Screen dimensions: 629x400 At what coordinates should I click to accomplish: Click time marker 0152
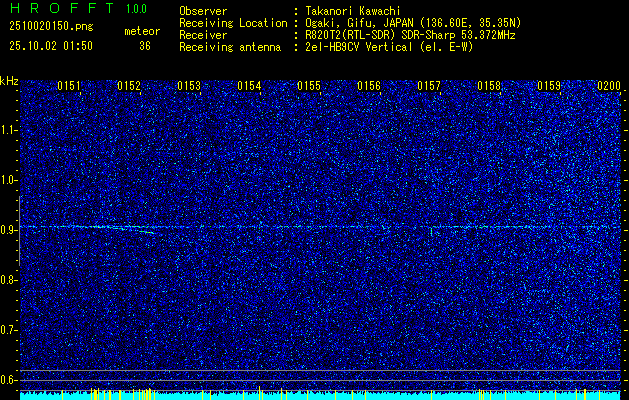pyautogui.click(x=129, y=86)
